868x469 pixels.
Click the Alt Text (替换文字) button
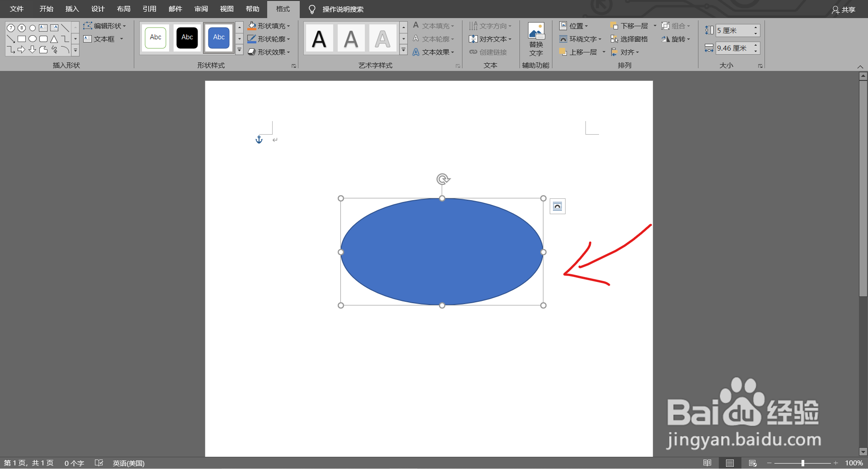point(536,40)
